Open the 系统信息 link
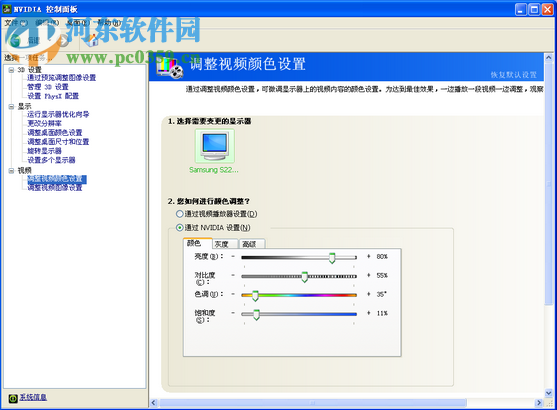Image resolution: width=557 pixels, height=410 pixels. (x=33, y=397)
